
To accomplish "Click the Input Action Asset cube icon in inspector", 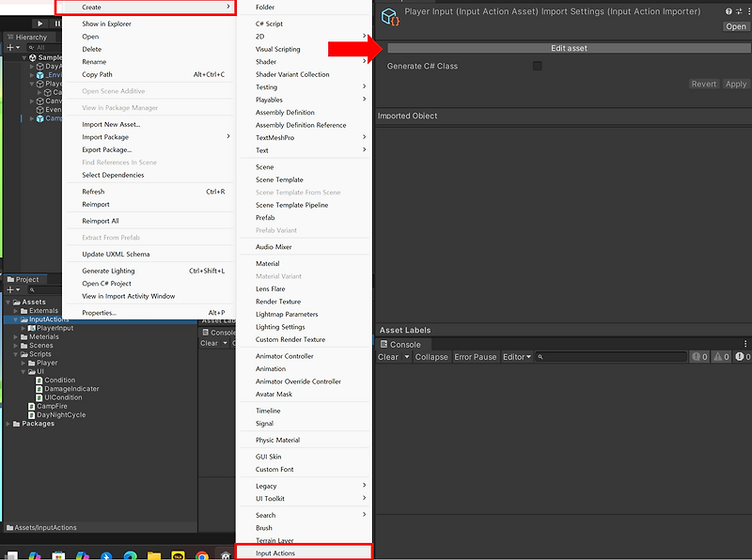I will coord(389,15).
